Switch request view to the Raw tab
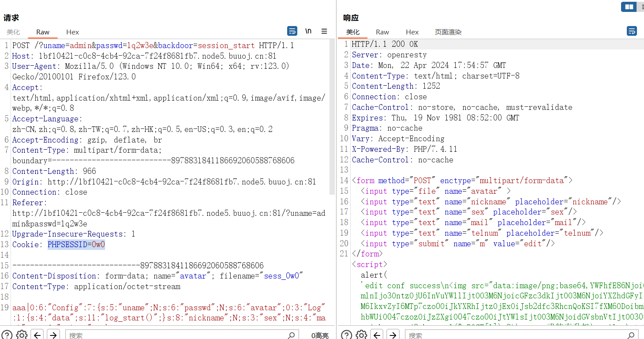Screen dimensions: 644x339 coord(43,32)
